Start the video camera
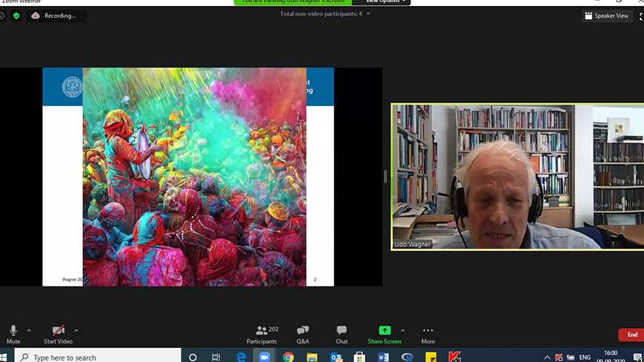The height and width of the screenshot is (362, 644). pos(58,332)
